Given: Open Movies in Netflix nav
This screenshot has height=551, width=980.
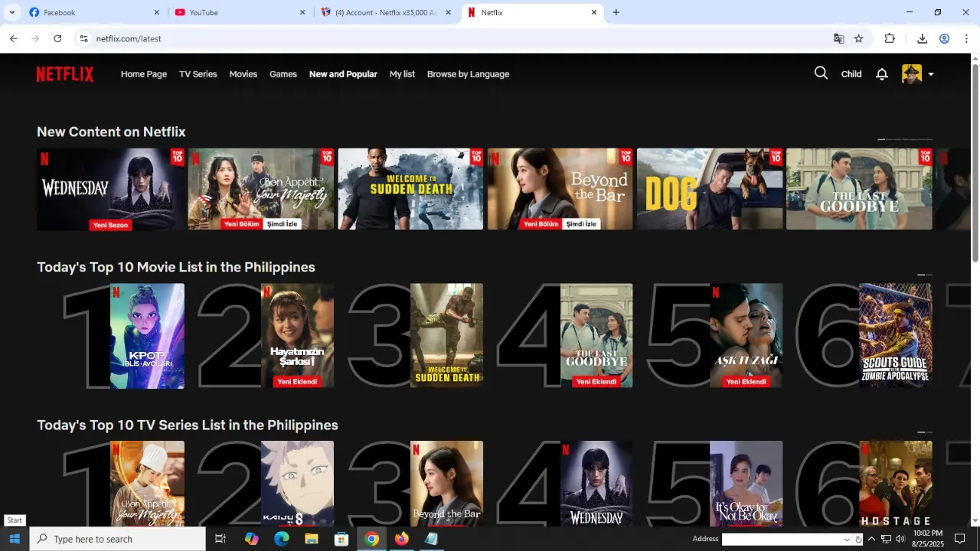Looking at the screenshot, I should pyautogui.click(x=243, y=74).
